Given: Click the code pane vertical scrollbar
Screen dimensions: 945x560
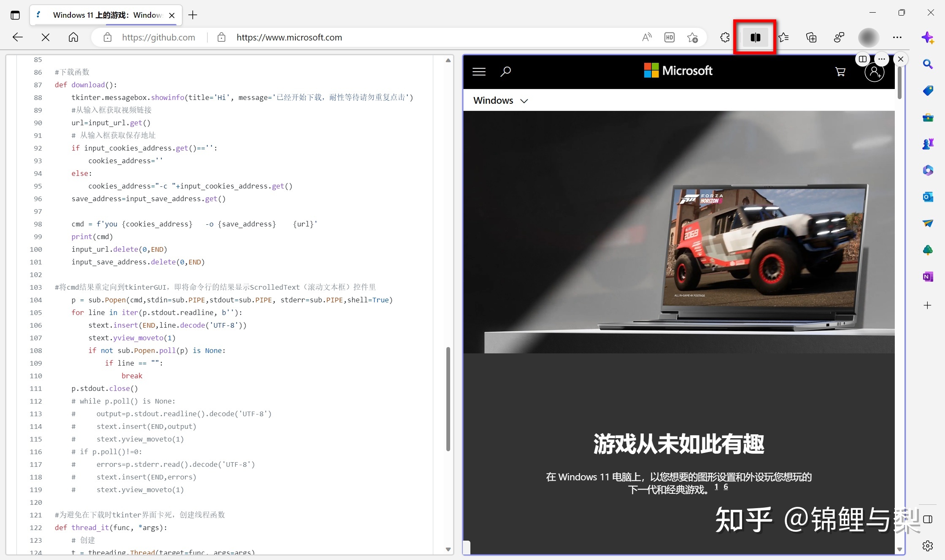Looking at the screenshot, I should click(448, 398).
